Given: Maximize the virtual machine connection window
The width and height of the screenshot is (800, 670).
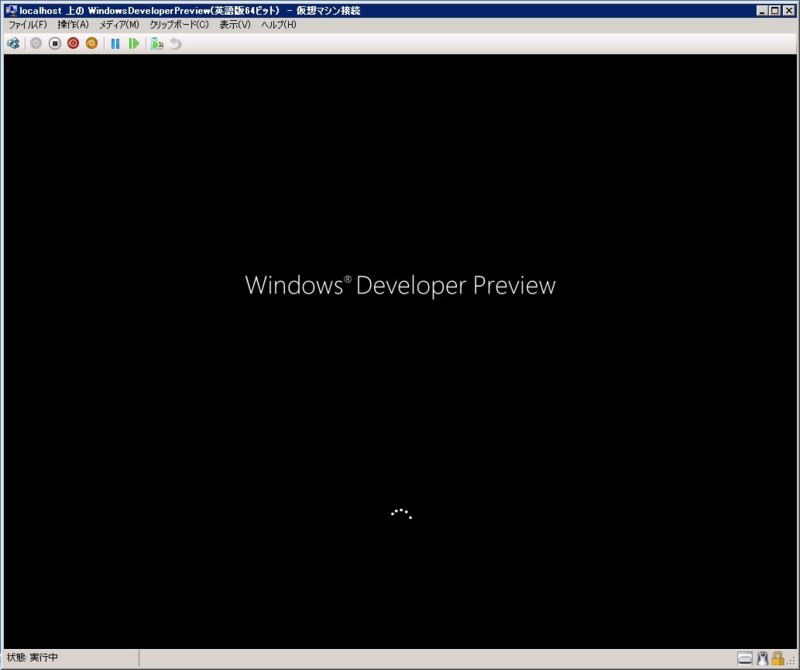Looking at the screenshot, I should 774,10.
